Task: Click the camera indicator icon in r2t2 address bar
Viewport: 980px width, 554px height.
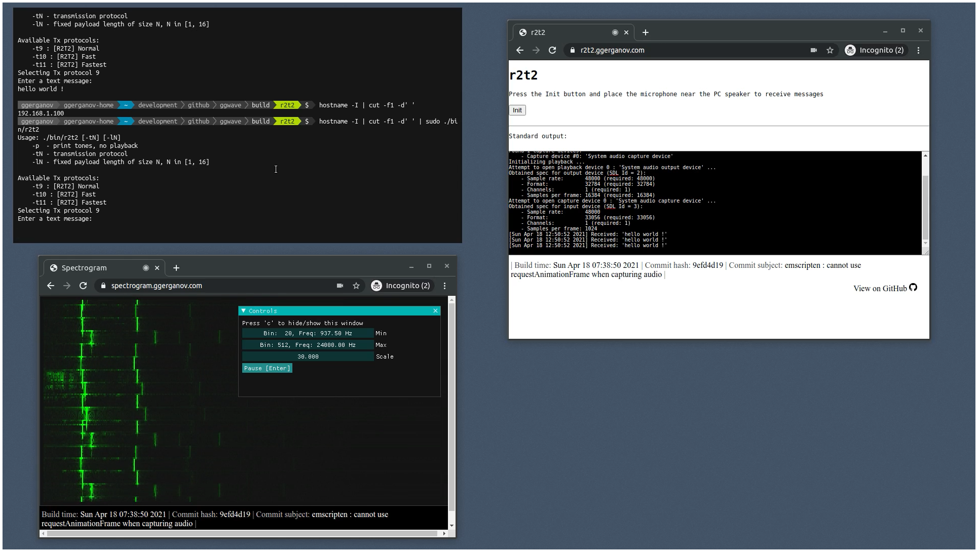Action: [x=813, y=50]
